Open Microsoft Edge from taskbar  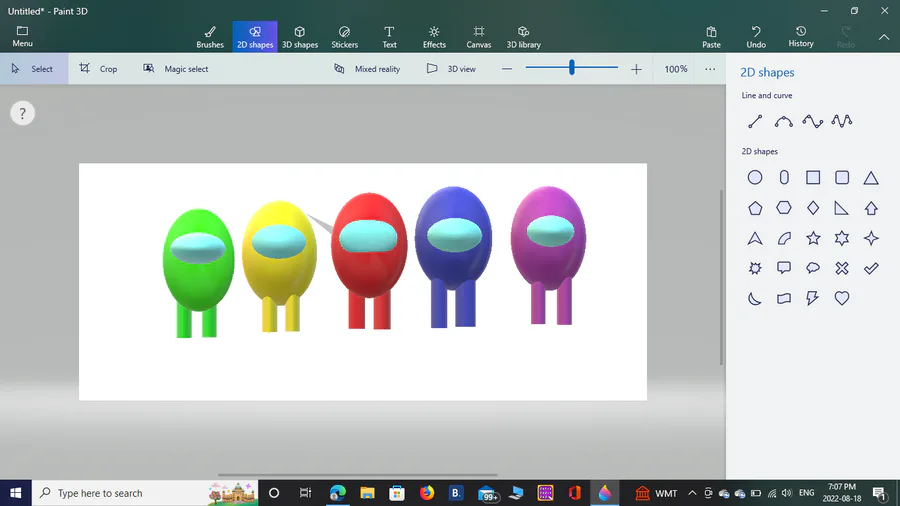(x=338, y=493)
